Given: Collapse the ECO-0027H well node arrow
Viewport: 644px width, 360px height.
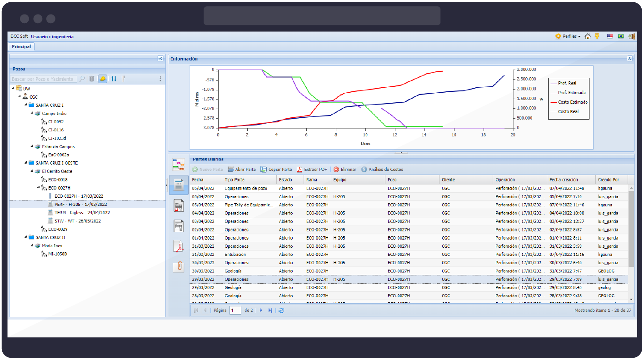Looking at the screenshot, I should (39, 187).
